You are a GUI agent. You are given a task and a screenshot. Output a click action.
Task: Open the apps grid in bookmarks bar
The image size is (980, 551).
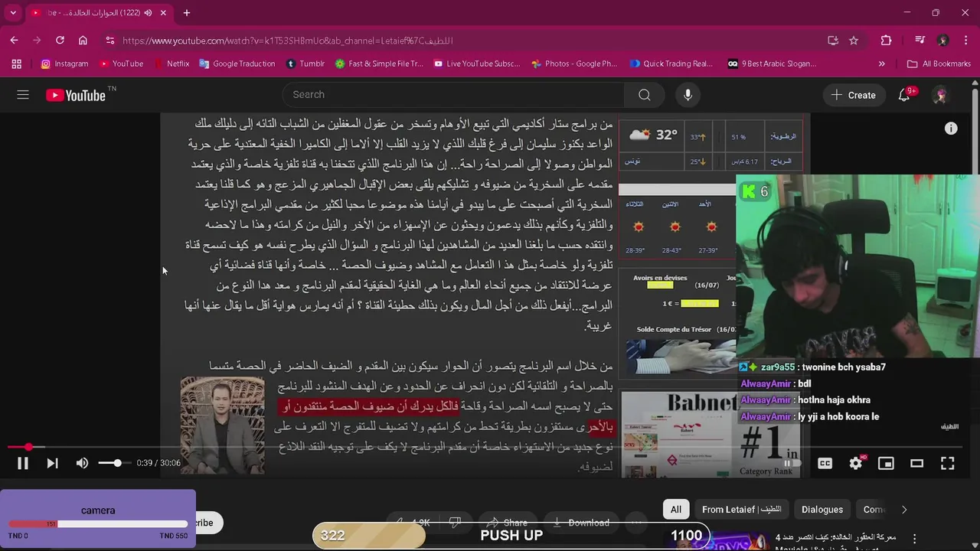coord(16,64)
